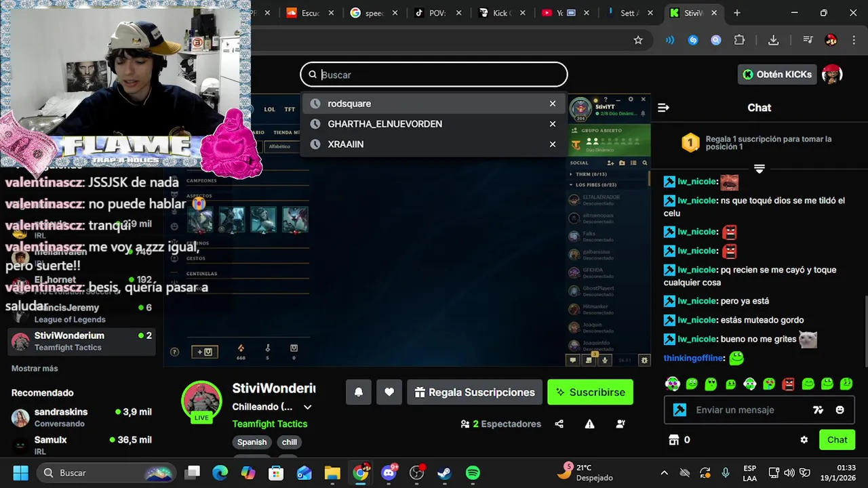The height and width of the screenshot is (488, 868).
Task: Toggle stream notifications bell button
Action: click(359, 392)
